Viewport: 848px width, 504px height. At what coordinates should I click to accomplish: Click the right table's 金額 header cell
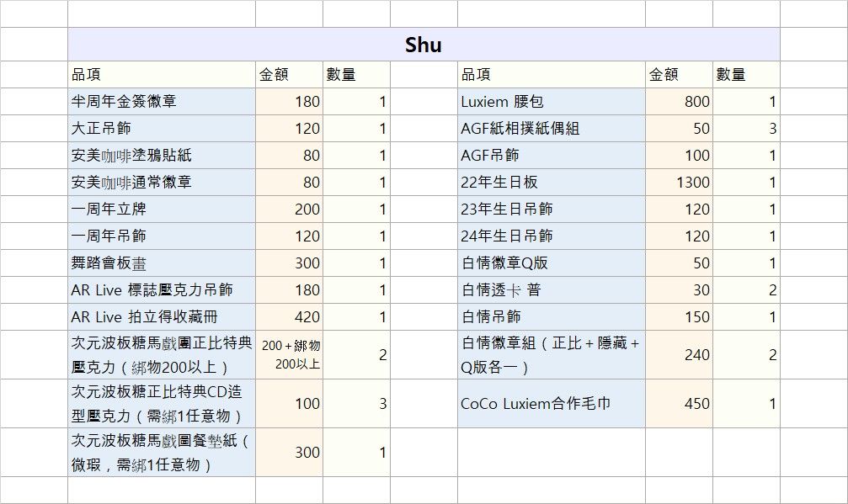click(679, 75)
